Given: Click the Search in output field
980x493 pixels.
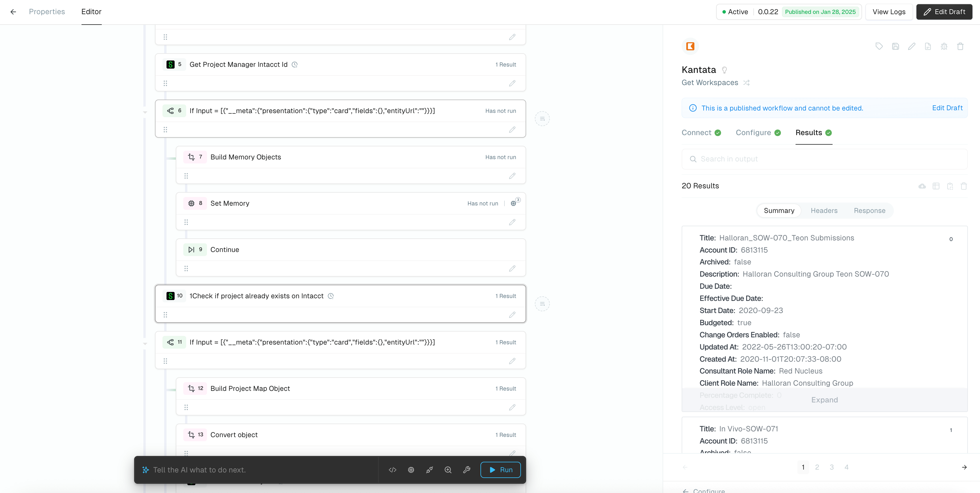Looking at the screenshot, I should pos(824,159).
